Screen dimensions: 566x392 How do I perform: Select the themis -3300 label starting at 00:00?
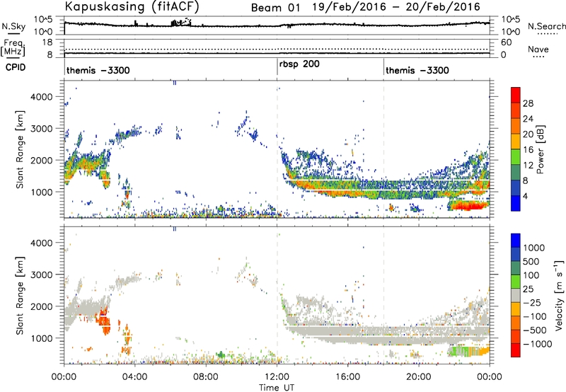point(98,70)
